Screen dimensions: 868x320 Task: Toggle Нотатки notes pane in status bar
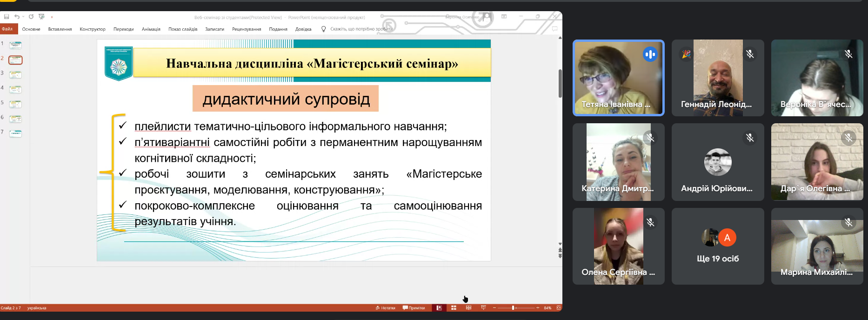[386, 308]
